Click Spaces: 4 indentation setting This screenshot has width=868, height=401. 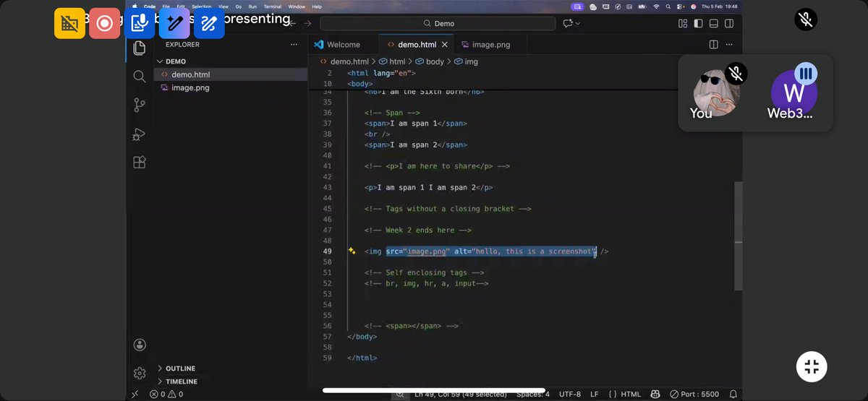point(533,394)
